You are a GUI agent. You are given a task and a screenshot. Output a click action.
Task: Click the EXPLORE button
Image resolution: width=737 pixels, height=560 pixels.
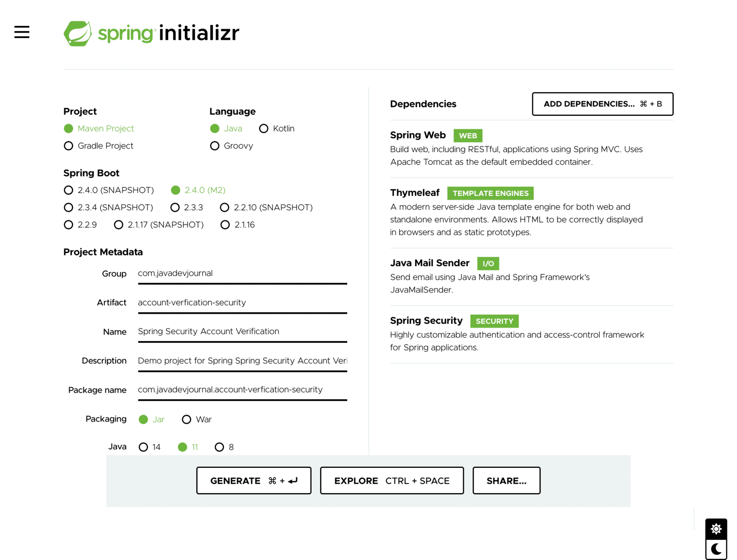pyautogui.click(x=391, y=480)
